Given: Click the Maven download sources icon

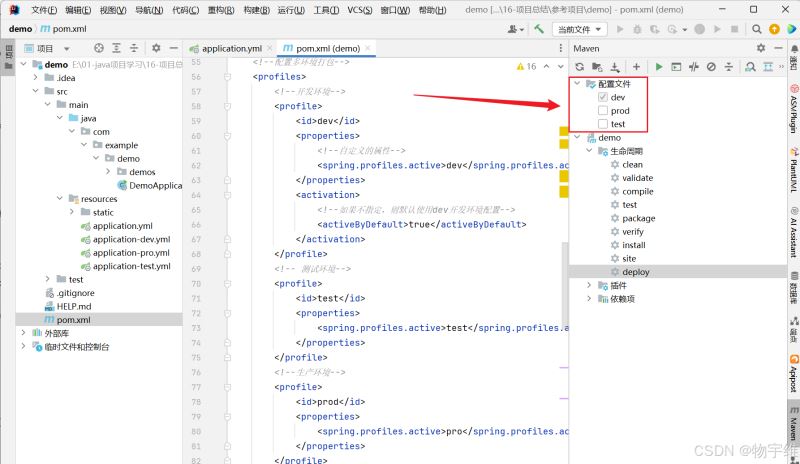Looking at the screenshot, I should tap(615, 67).
